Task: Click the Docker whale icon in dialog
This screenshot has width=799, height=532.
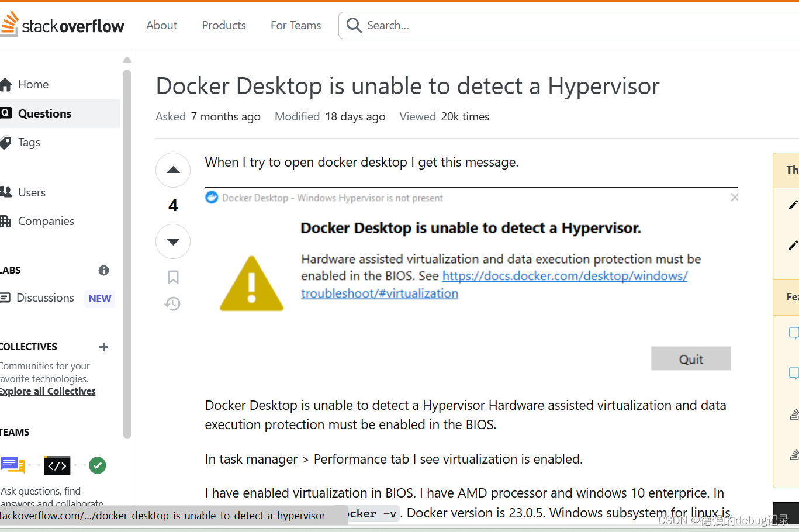Action: tap(212, 198)
